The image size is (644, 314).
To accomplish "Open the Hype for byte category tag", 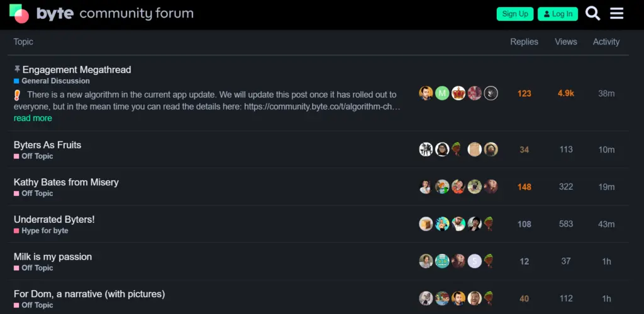I will 45,230.
